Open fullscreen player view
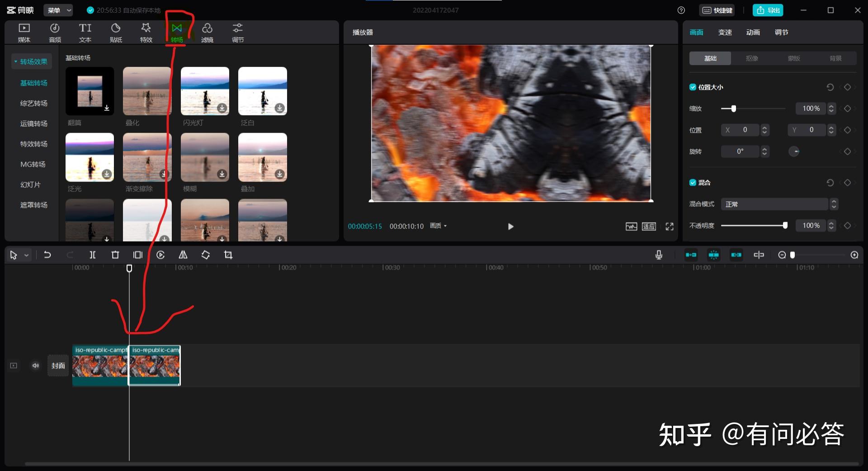The width and height of the screenshot is (868, 471). click(670, 226)
